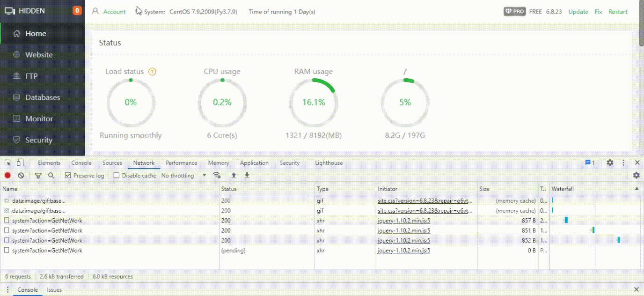Click Waterfall column sort arrow
This screenshot has height=296, width=644.
(637, 189)
